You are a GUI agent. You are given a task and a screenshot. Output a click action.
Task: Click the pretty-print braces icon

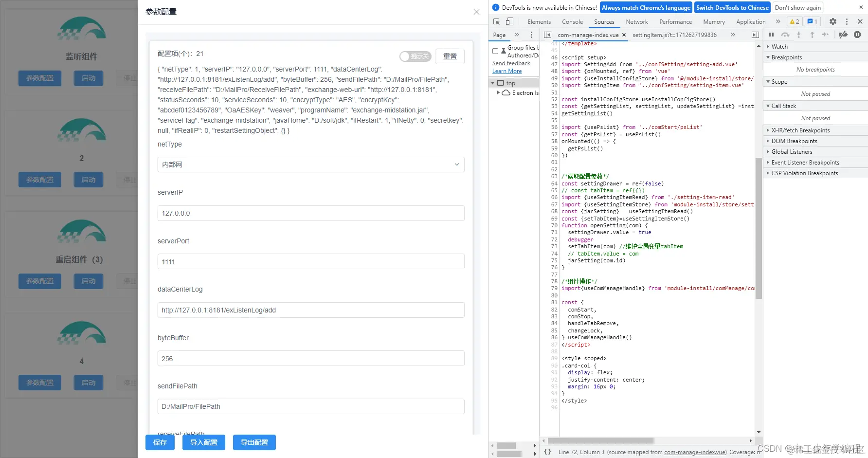point(547,452)
